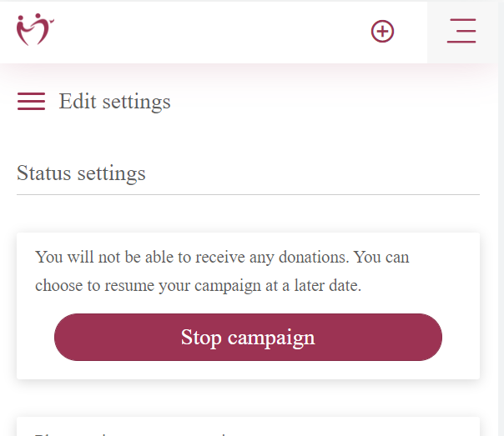The height and width of the screenshot is (436, 504).
Task: Click the white status card containing Stop campaign
Action: [x=248, y=306]
